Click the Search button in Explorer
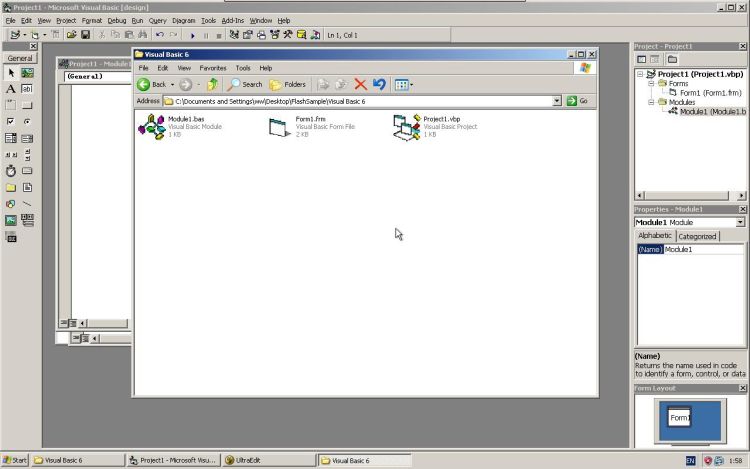 (244, 85)
